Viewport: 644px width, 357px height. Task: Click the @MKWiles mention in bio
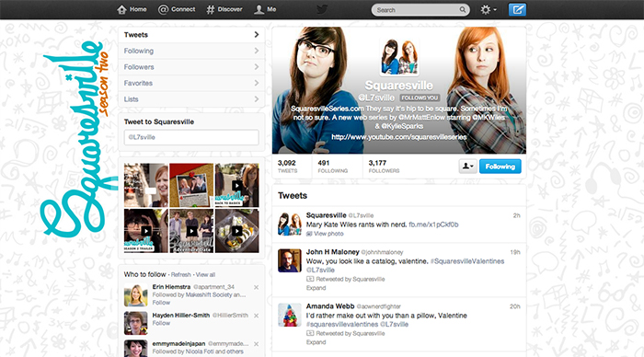(x=489, y=117)
